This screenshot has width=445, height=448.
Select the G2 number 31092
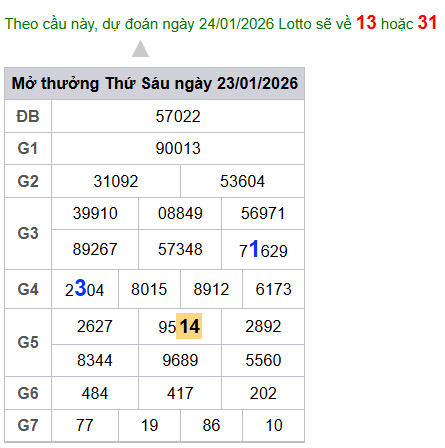116,181
